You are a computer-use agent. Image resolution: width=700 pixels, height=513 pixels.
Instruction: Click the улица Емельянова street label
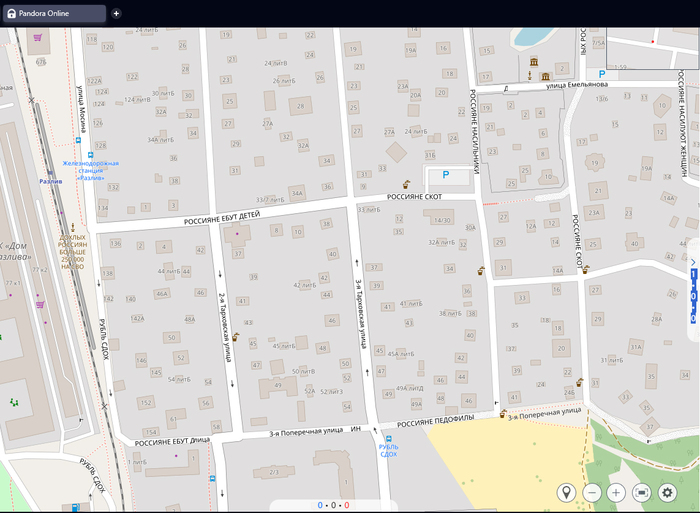pos(577,85)
